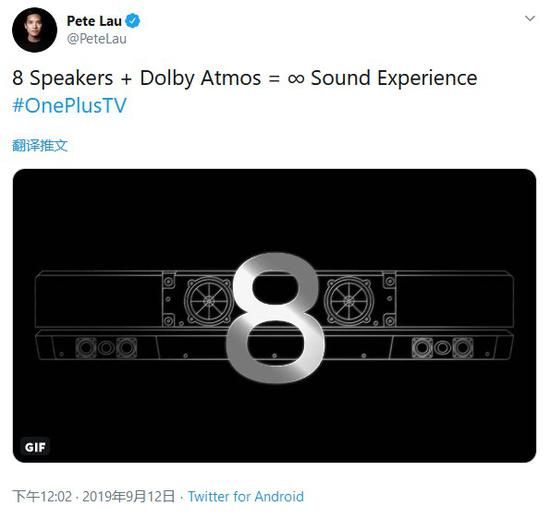Image resolution: width=550 pixels, height=518 pixels.
Task: Open the Twitter for Android source link
Action: [x=246, y=496]
